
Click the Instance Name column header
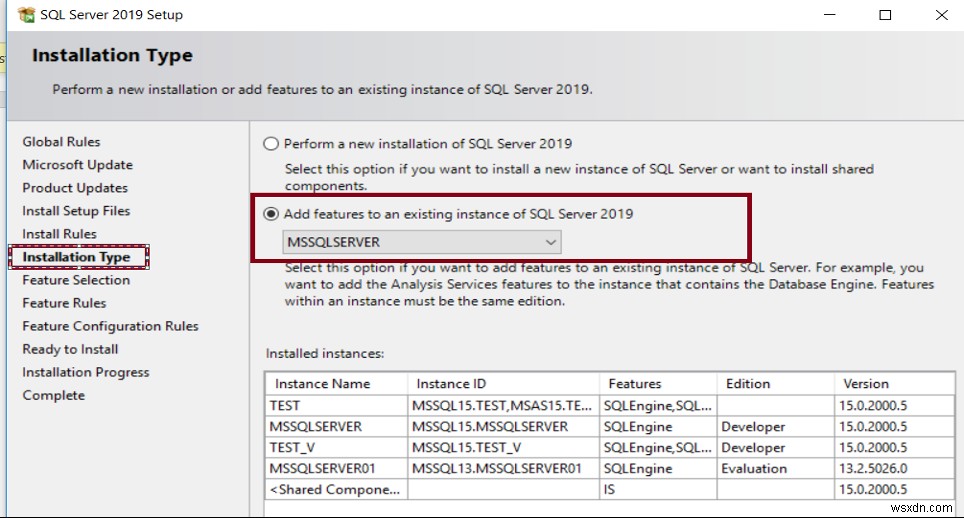336,383
